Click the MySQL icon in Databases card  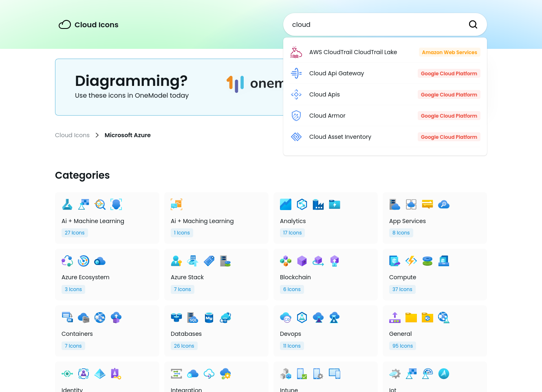pyautogui.click(x=209, y=318)
